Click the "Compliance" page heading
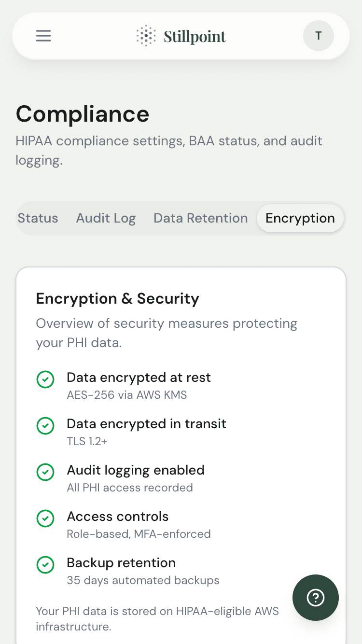 [83, 114]
